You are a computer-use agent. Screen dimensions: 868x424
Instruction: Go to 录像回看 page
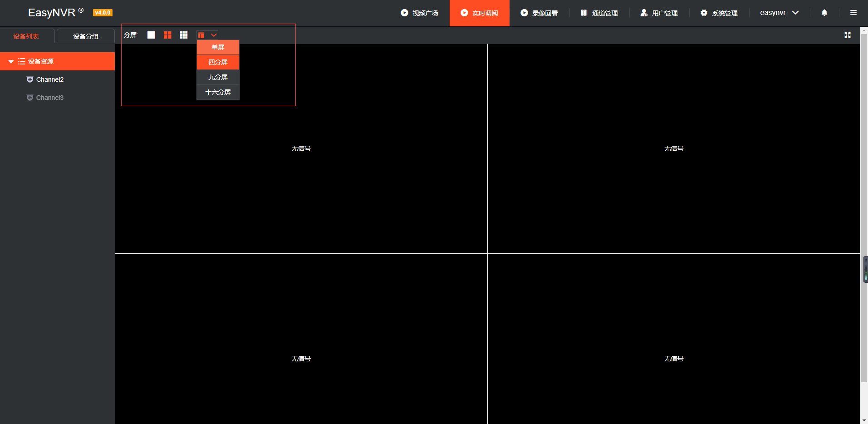[539, 13]
